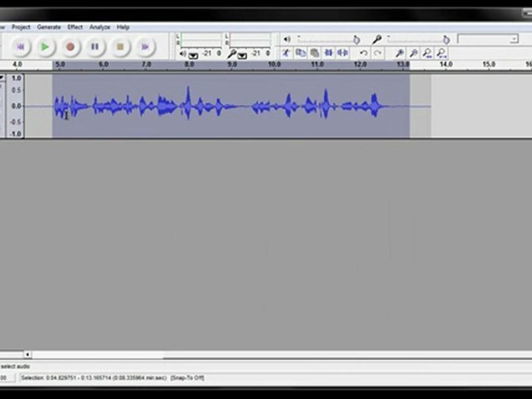Click the 11.0 mark on the timeline ruler

coord(318,64)
